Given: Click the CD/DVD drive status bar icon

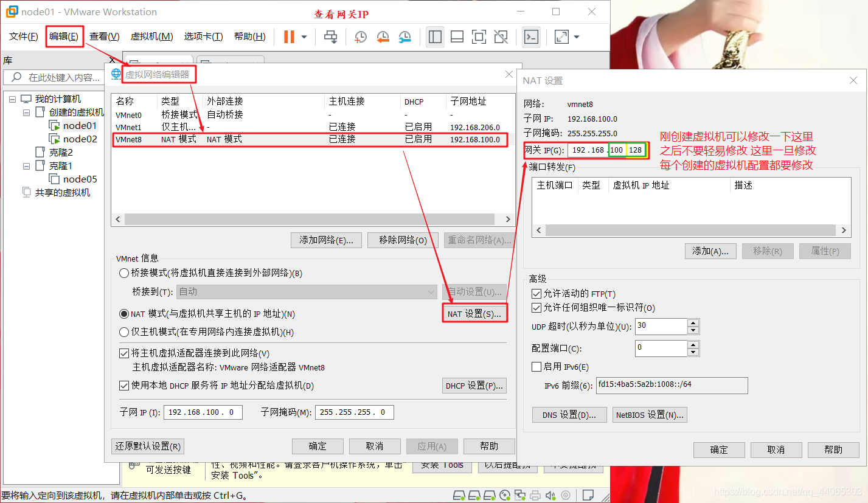Looking at the screenshot, I should point(505,495).
